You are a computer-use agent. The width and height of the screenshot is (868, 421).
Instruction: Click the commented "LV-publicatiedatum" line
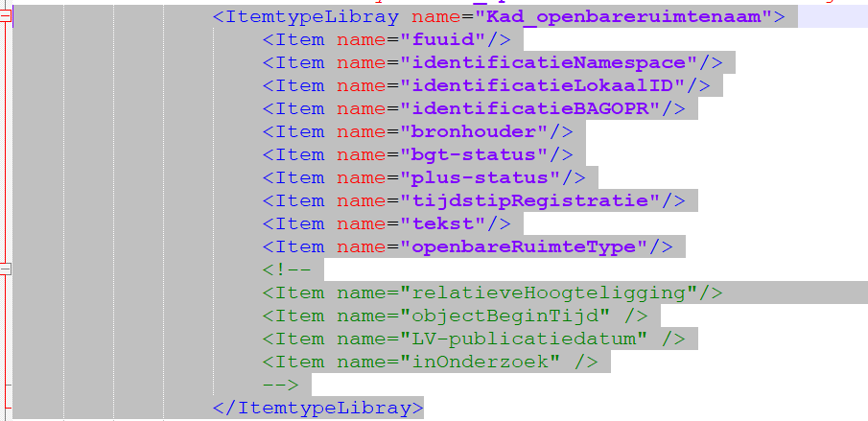coord(474,339)
